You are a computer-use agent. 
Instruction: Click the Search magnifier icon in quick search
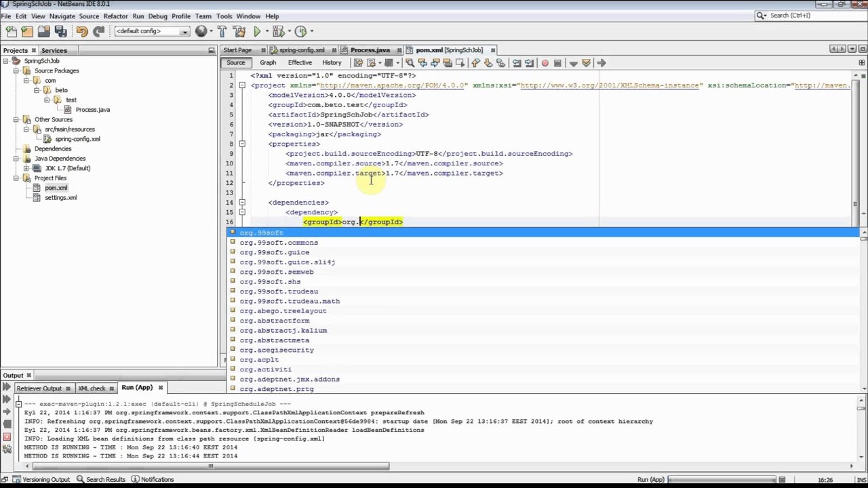[x=762, y=15]
